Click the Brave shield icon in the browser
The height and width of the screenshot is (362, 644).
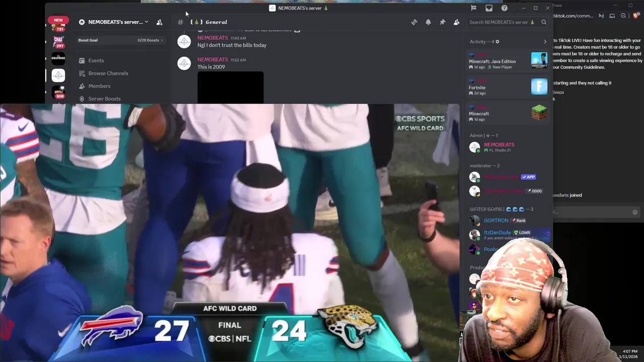click(x=636, y=16)
